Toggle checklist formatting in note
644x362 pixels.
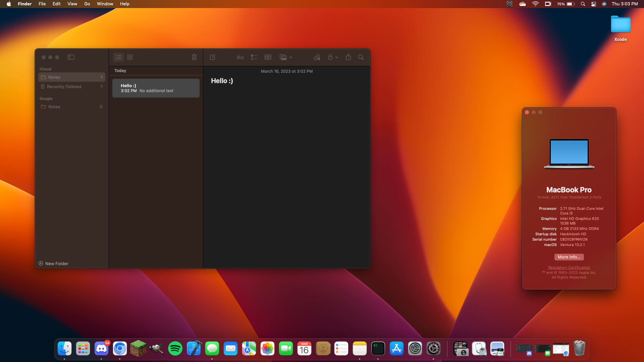[254, 57]
